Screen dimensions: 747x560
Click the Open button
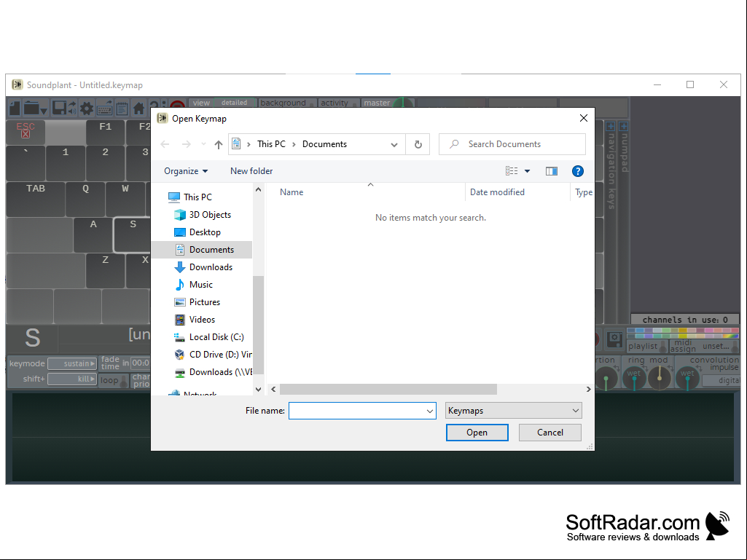click(x=477, y=433)
